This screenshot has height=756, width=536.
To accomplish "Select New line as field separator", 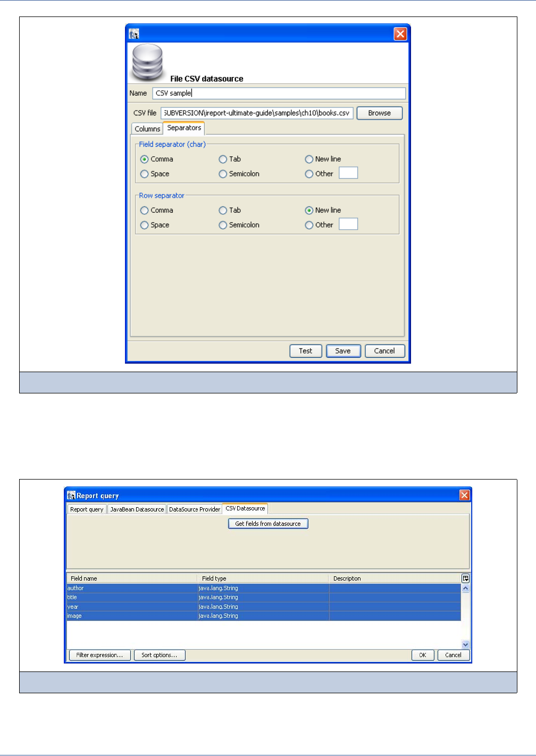I will tap(323, 159).
